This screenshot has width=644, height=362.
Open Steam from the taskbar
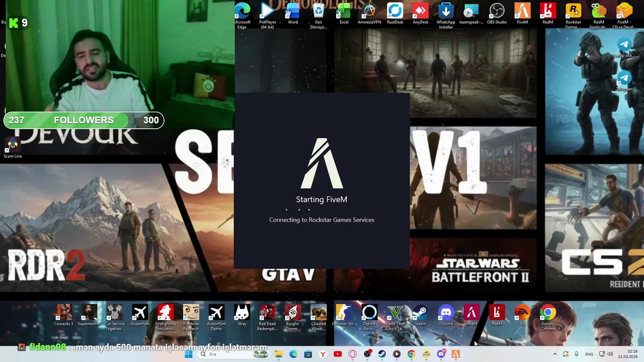pyautogui.click(x=382, y=354)
